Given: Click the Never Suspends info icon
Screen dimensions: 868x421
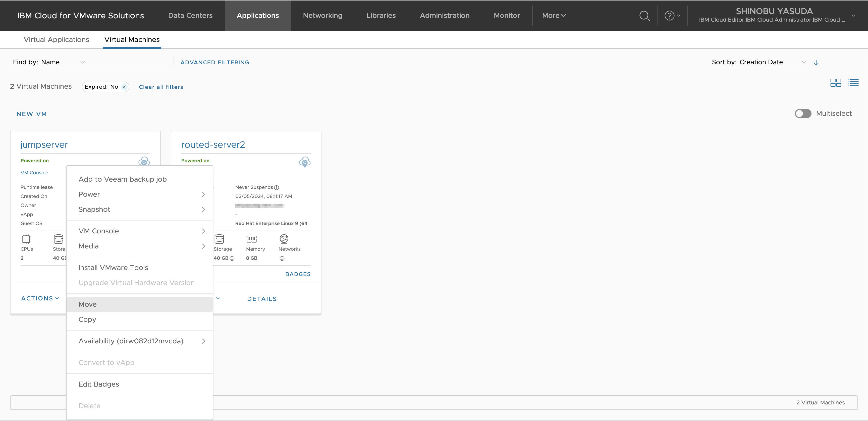Looking at the screenshot, I should 277,188.
